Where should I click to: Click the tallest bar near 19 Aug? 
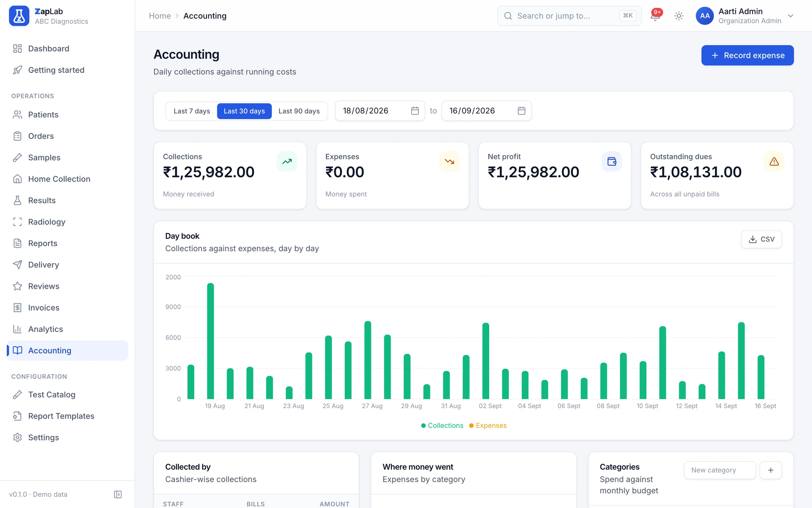(210, 341)
